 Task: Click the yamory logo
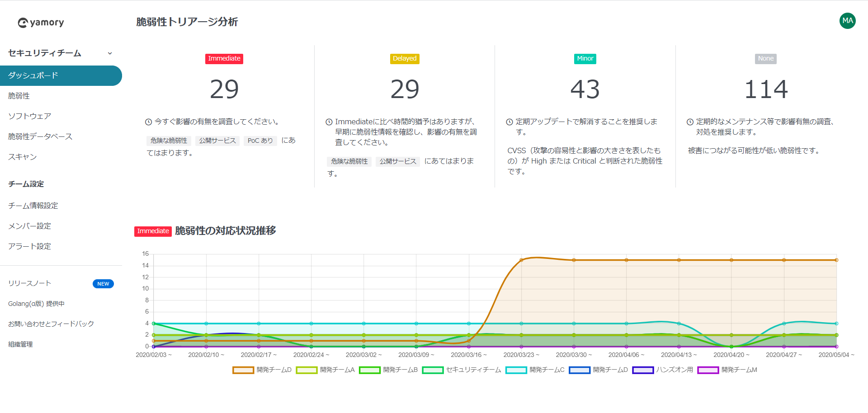point(41,23)
